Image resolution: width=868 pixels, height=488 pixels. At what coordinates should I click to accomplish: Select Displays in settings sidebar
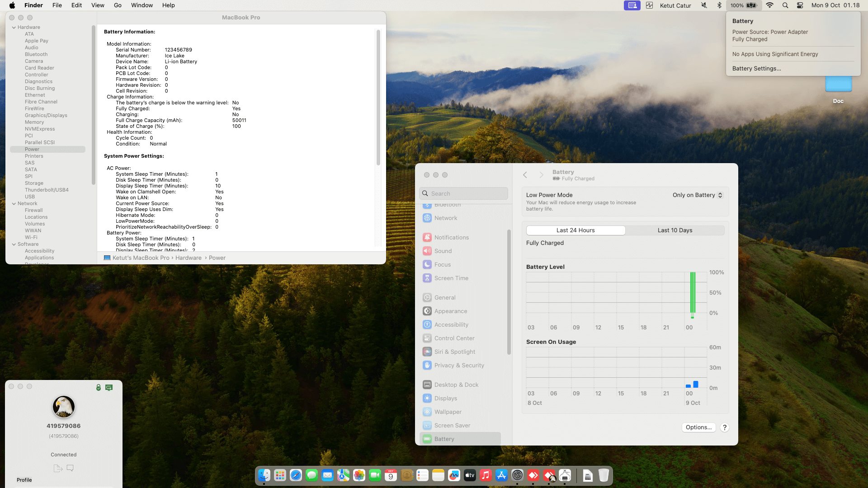click(445, 399)
